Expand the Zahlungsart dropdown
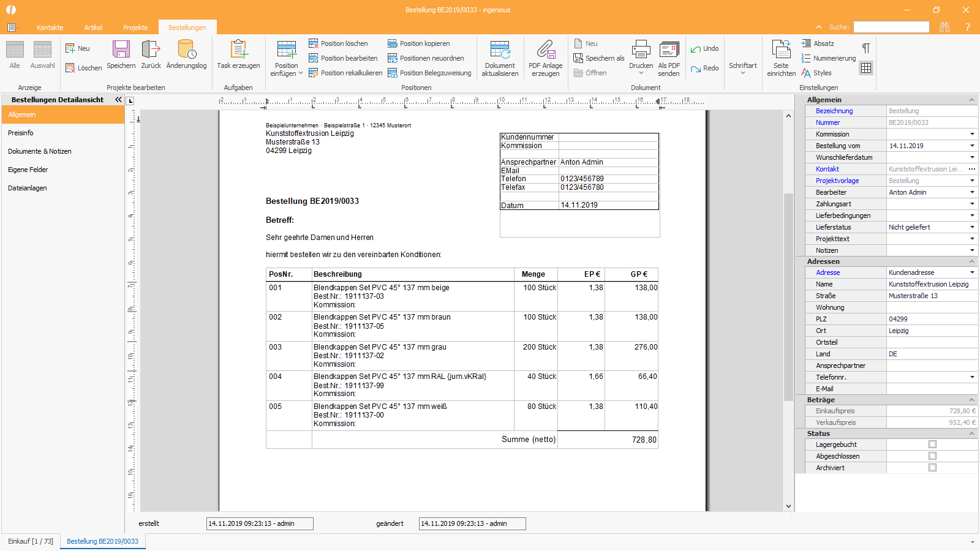 pos(972,204)
